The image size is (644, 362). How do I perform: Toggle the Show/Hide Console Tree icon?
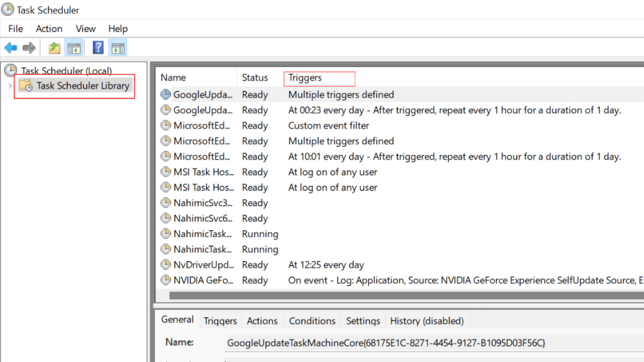(x=74, y=48)
